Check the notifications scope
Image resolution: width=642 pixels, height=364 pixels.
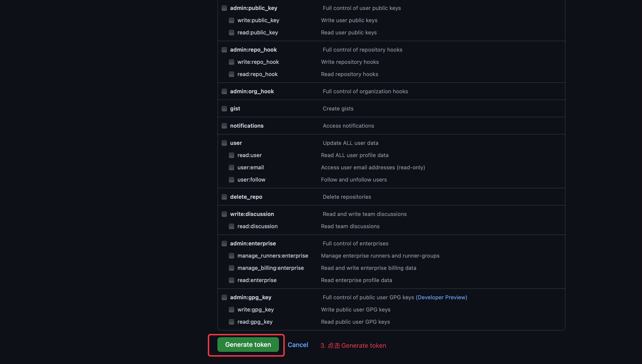[224, 126]
